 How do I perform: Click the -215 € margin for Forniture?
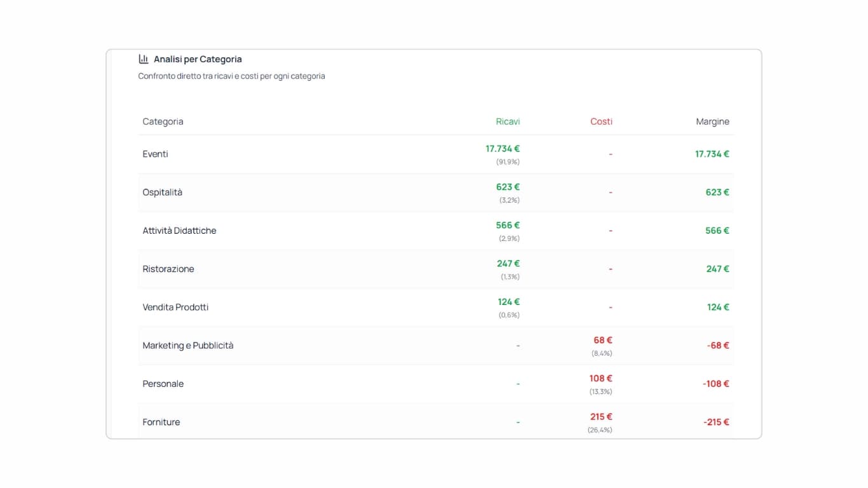coord(717,422)
